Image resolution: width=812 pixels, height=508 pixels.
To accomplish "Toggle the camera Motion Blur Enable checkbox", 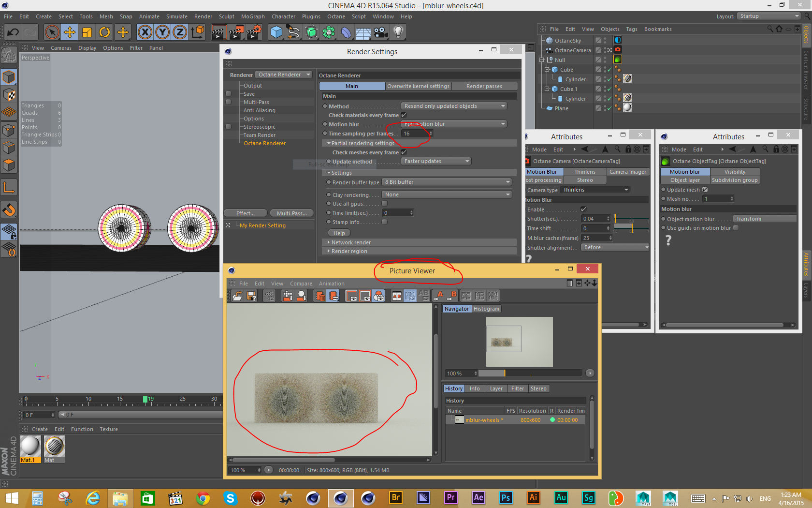I will (x=583, y=209).
